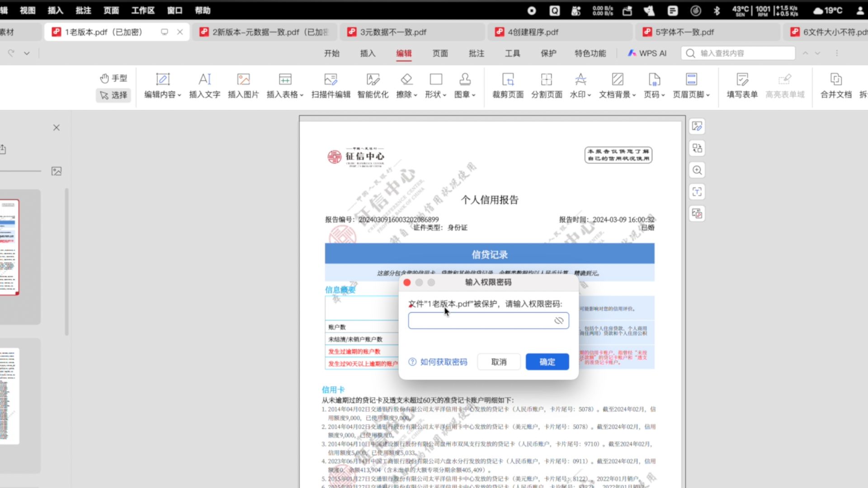Choose Split Page (分割页面)
This screenshot has width=868, height=488.
(547, 85)
